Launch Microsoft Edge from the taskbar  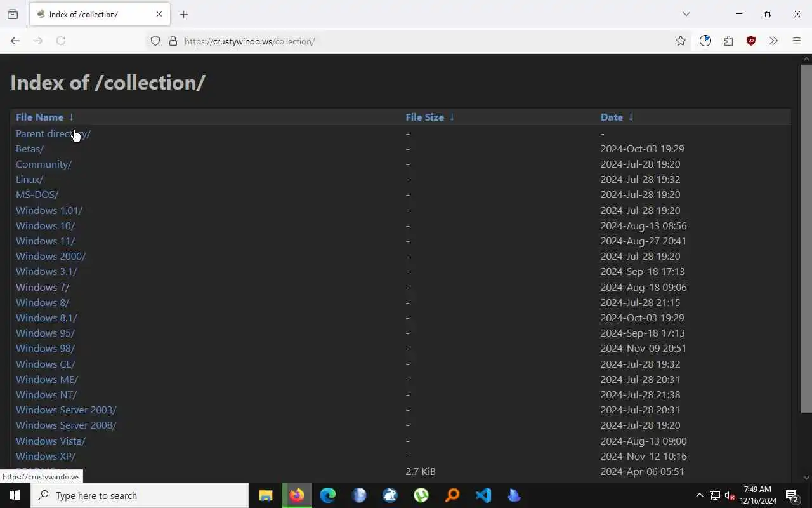[328, 495]
